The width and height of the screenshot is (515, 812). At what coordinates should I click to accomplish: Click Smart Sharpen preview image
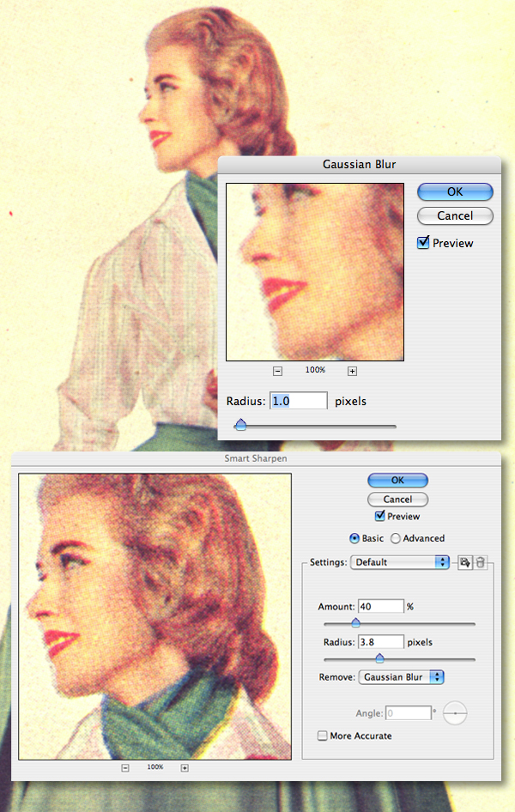[x=154, y=616]
